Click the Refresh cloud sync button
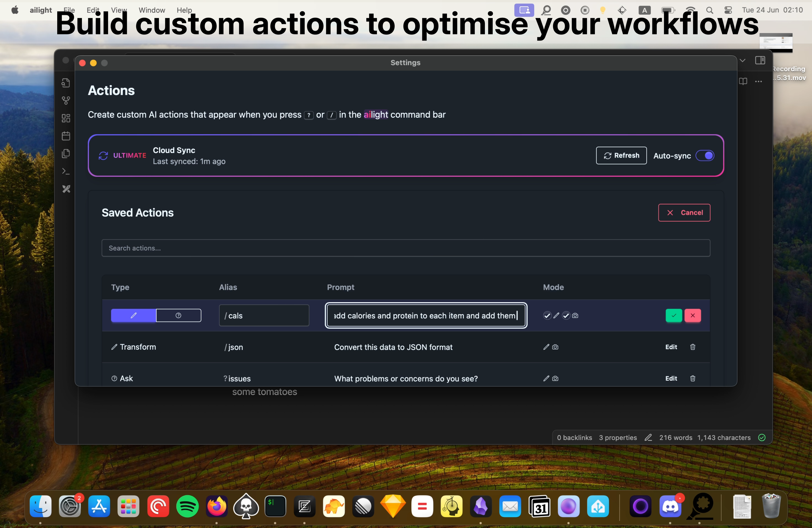812x528 pixels. pyautogui.click(x=621, y=155)
